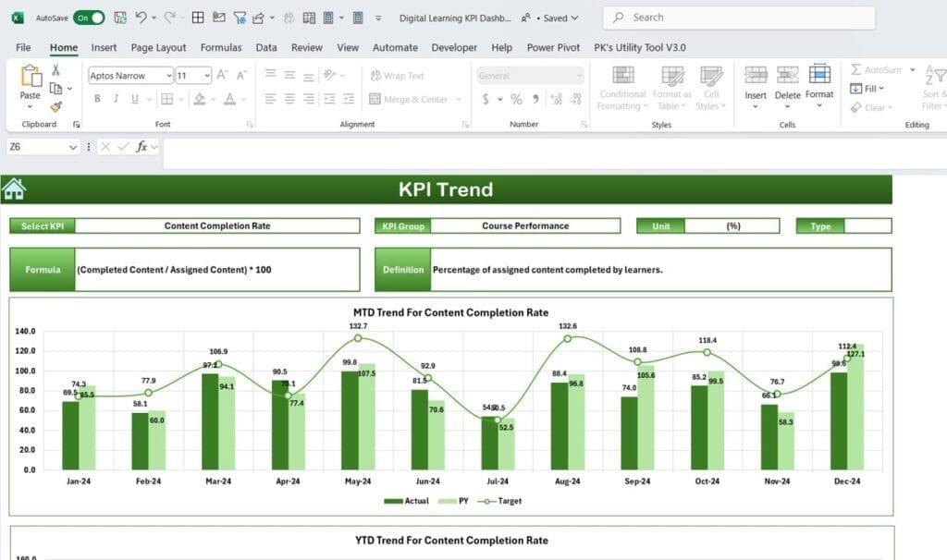Click the Redo icon
Viewport: 947px width, 560px height.
[x=168, y=16]
